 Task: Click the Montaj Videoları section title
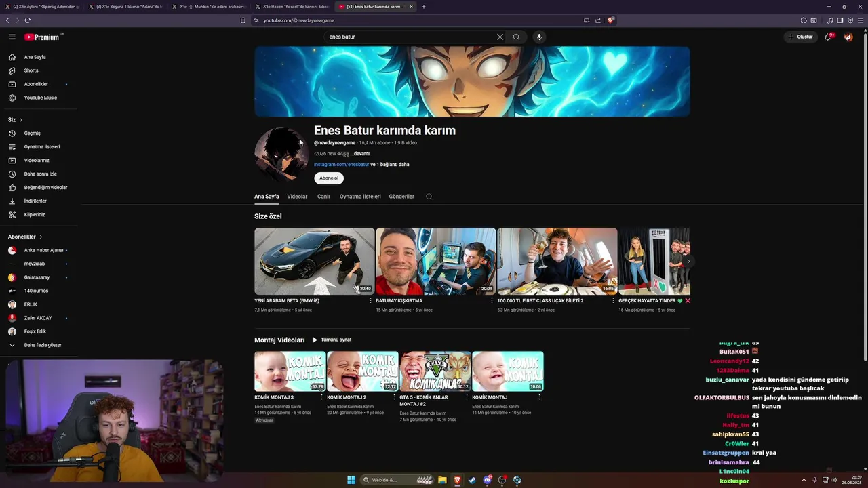279,340
